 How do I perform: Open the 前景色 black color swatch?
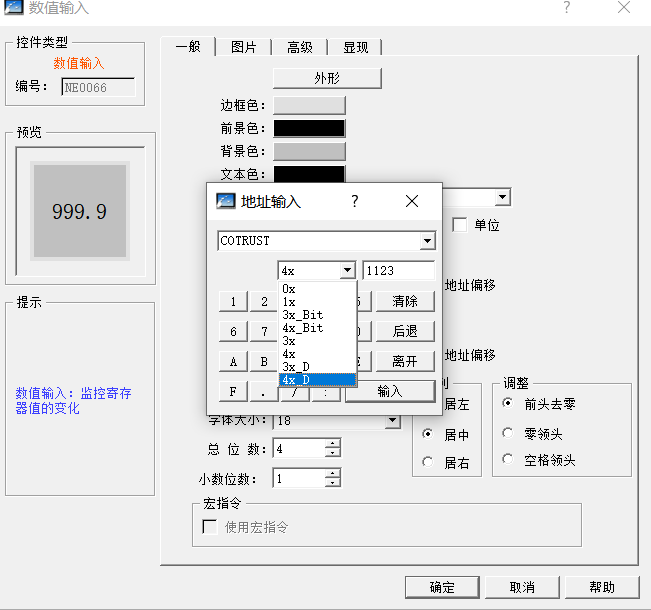click(309, 128)
